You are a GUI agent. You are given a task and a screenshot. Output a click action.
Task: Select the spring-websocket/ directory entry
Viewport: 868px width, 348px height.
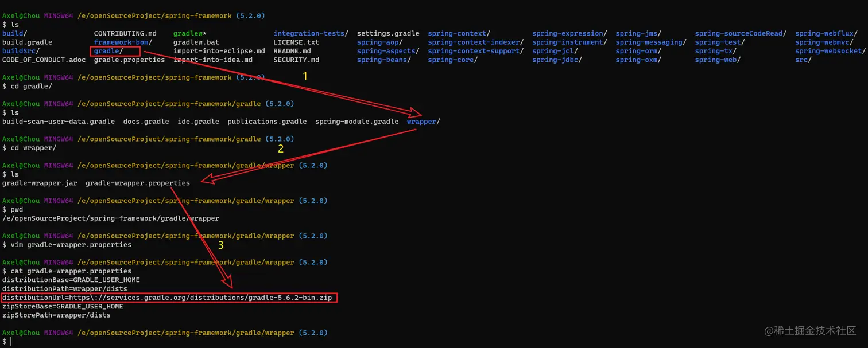coord(831,51)
